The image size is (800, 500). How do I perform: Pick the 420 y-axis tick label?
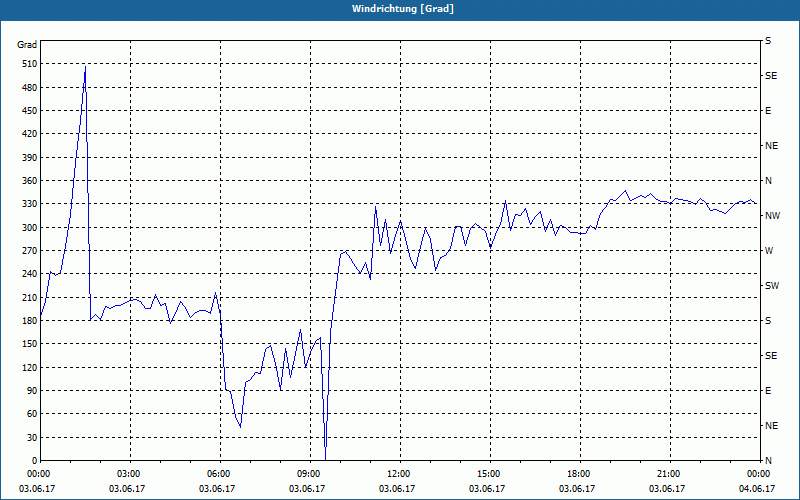[x=30, y=134]
